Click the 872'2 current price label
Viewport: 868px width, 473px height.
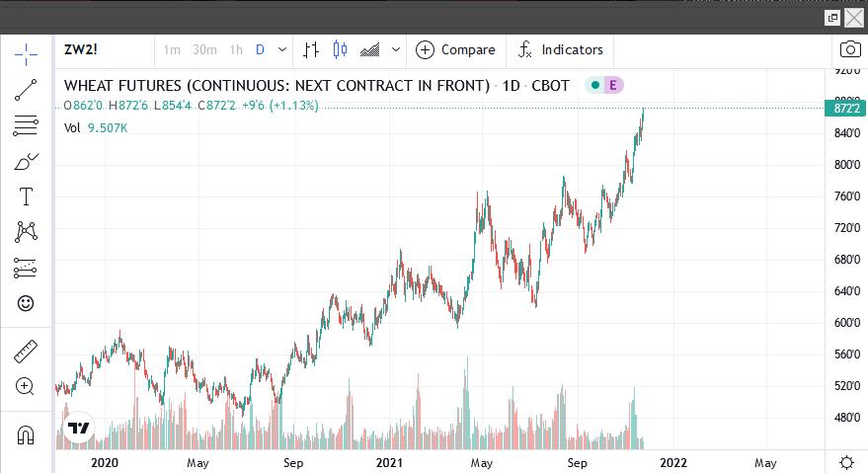click(x=846, y=108)
